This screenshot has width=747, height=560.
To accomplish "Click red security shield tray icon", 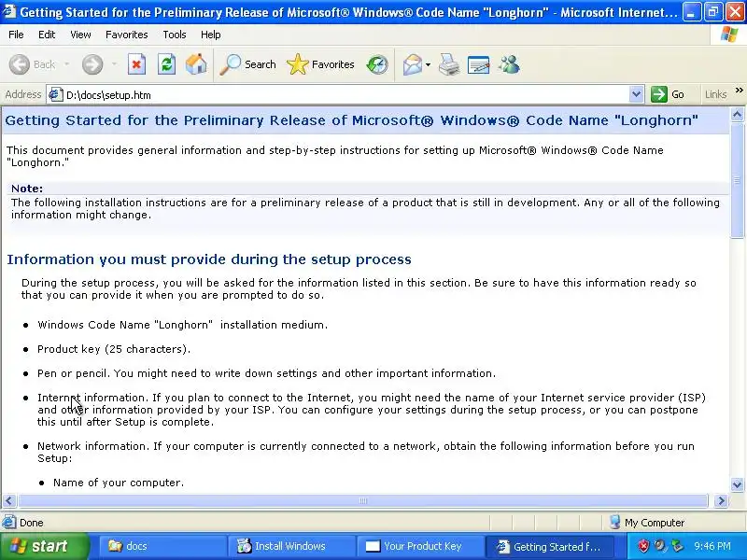I will coord(643,546).
